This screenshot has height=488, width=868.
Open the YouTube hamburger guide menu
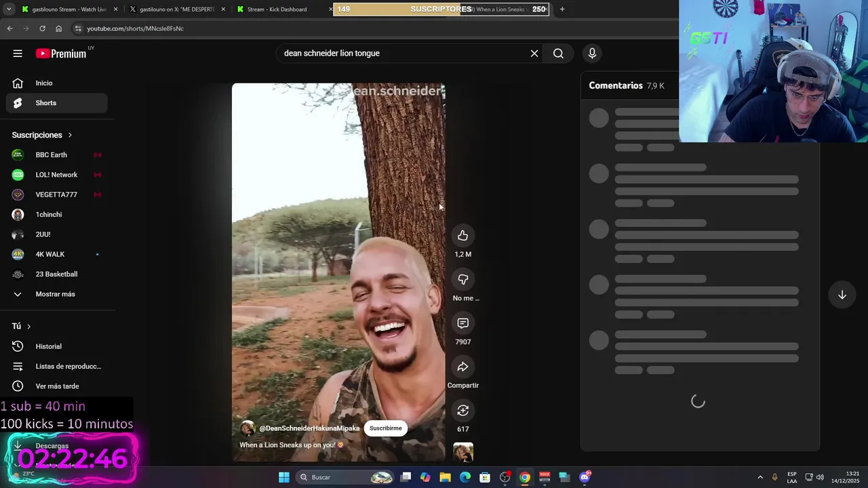click(18, 54)
